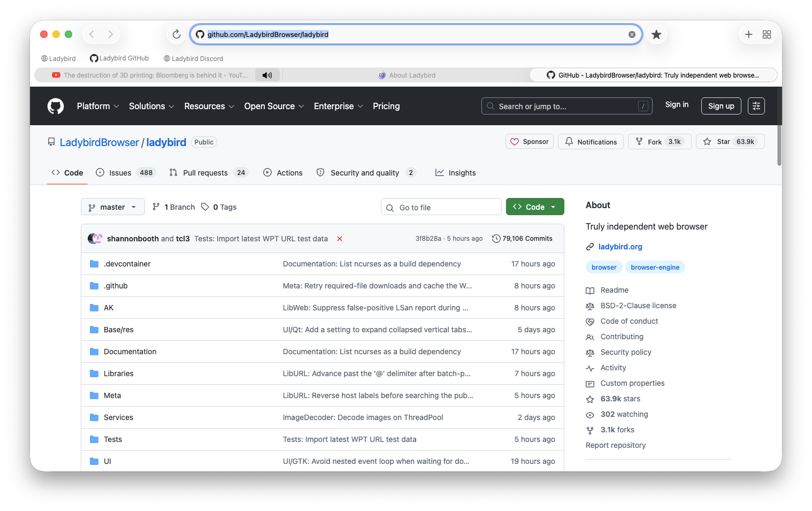This screenshot has height=511, width=812.
Task: Click the browser topic tag
Action: [604, 267]
